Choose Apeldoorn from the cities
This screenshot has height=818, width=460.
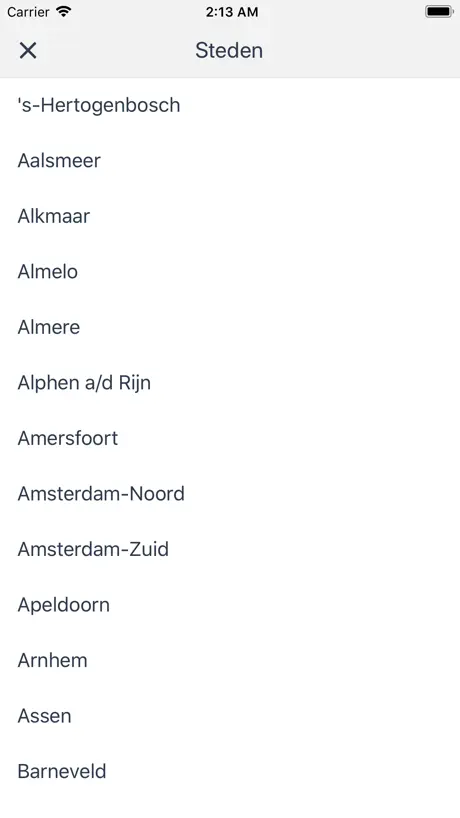(230, 605)
